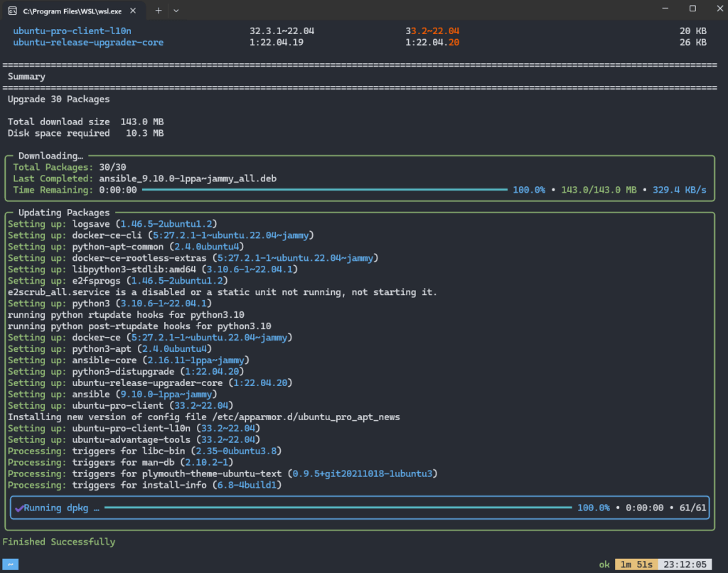Click the blue ~ prompt directory badge
This screenshot has width=728, height=573.
[10, 564]
